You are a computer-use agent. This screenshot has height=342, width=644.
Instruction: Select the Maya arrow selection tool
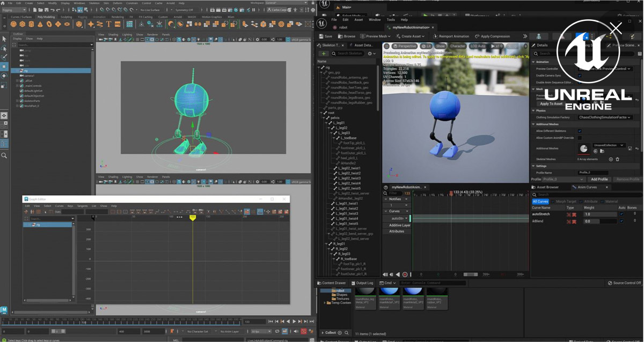[4, 39]
